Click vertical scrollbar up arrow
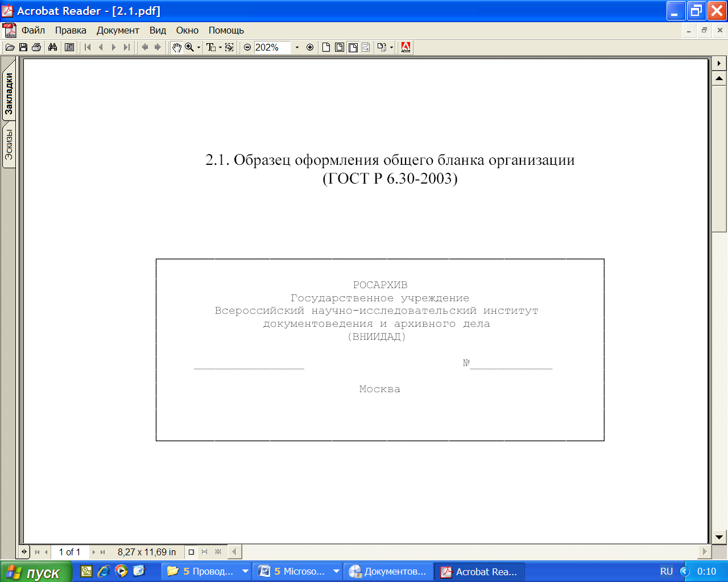 click(x=719, y=78)
